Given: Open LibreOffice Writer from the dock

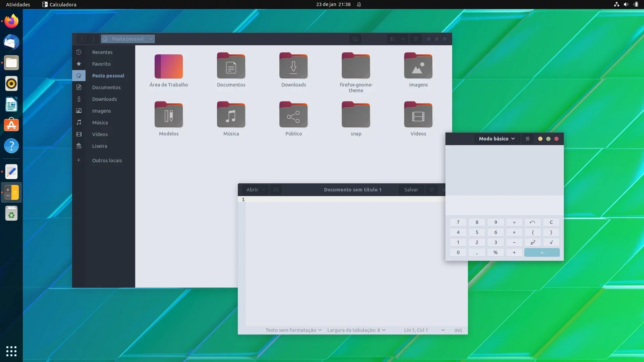Looking at the screenshot, I should tap(11, 105).
